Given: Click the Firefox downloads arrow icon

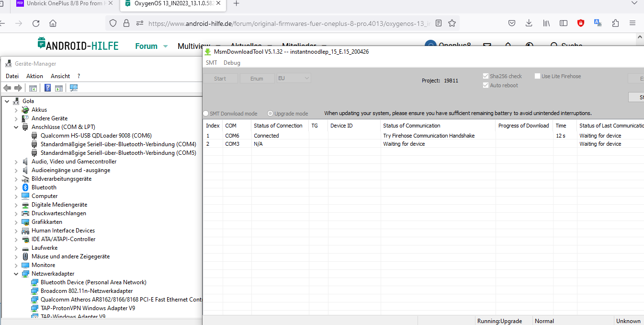Looking at the screenshot, I should point(529,23).
